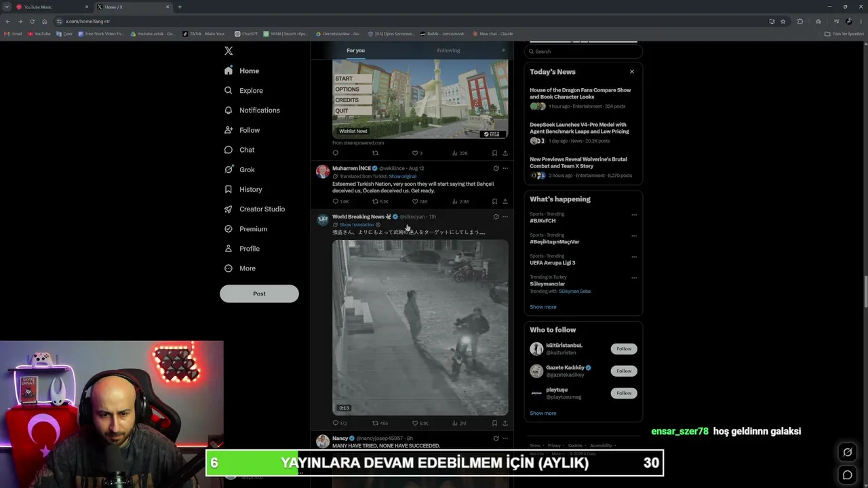Viewport: 868px width, 488px height.
Task: Dismiss the Today's News panel
Action: [x=632, y=72]
